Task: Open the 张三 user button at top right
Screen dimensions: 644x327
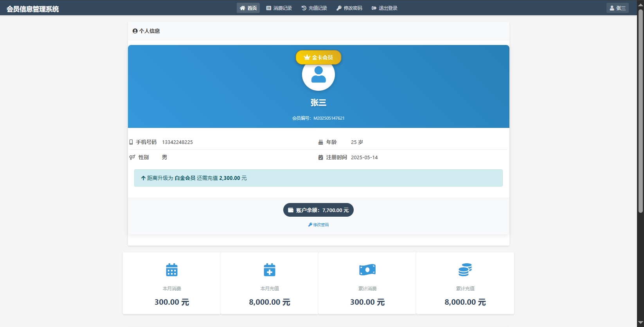Action: tap(617, 8)
